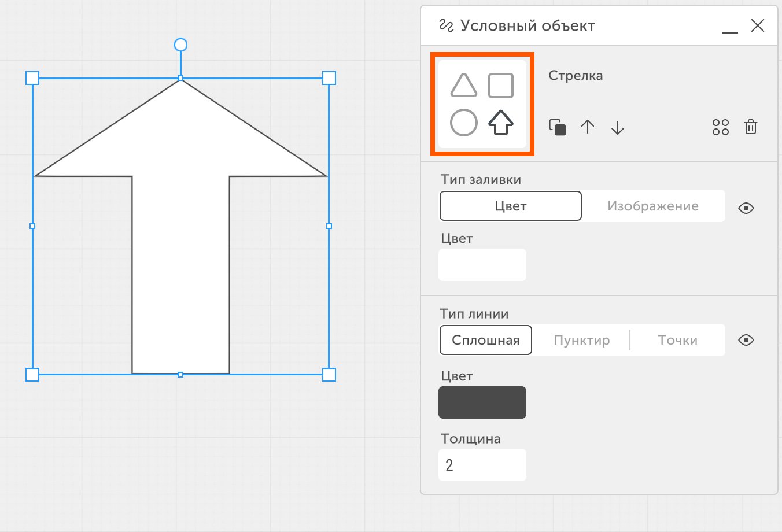Open the white fill color swatch
Screen dimensions: 782x532
pos(482,265)
